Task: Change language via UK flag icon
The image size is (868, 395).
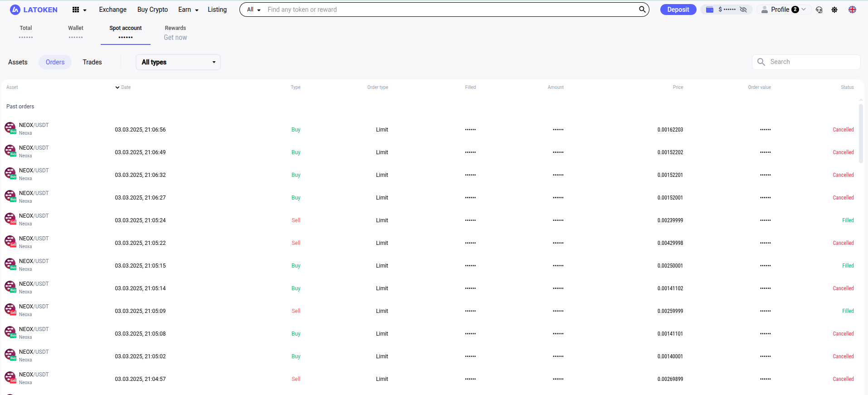Action: pos(853,10)
